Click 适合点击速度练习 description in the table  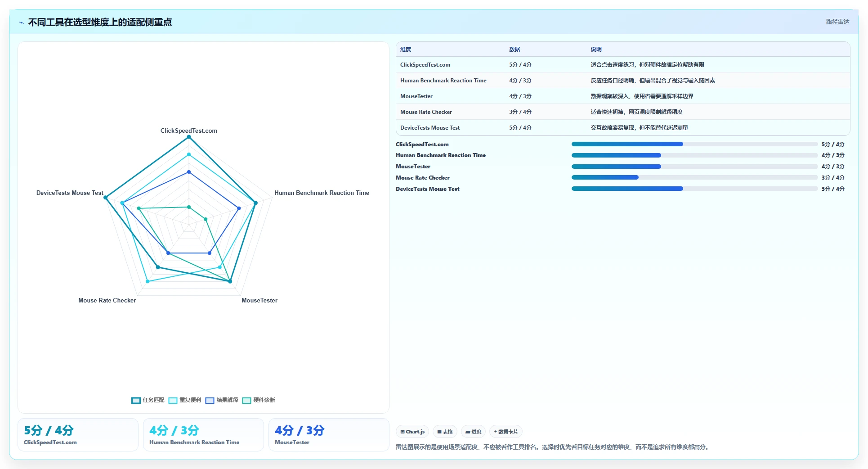click(x=648, y=65)
